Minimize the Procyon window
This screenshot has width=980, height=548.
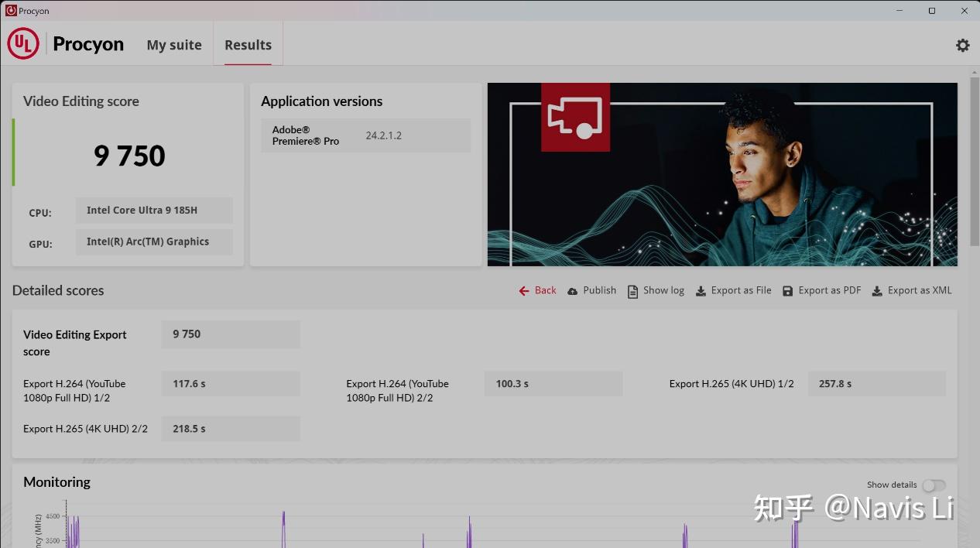tap(899, 10)
